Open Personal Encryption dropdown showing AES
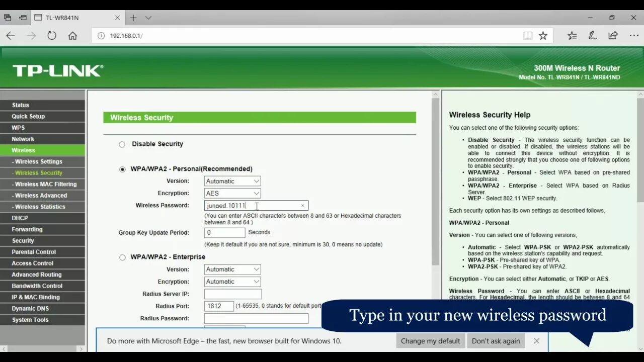This screenshot has height=362, width=644. click(x=232, y=193)
